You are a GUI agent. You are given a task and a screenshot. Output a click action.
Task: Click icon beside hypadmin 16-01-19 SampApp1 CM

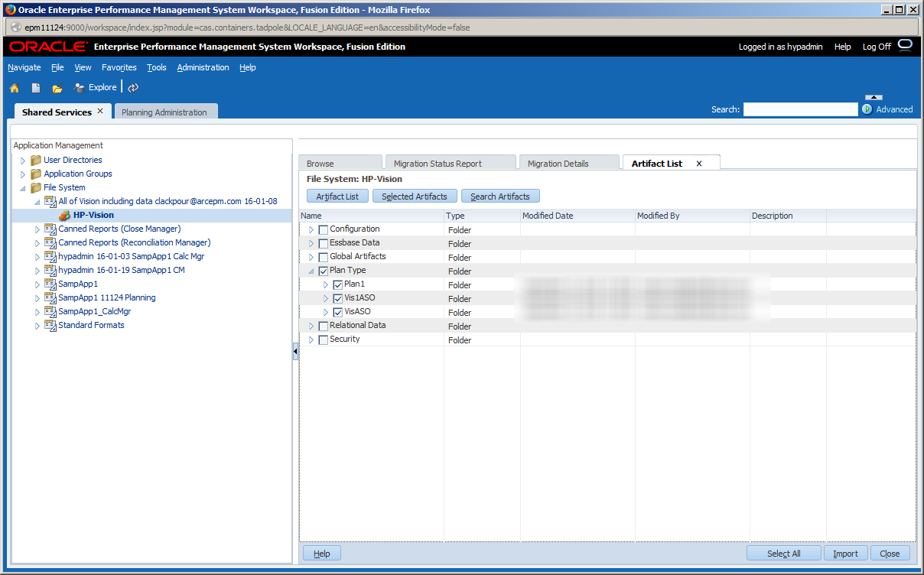pos(50,271)
